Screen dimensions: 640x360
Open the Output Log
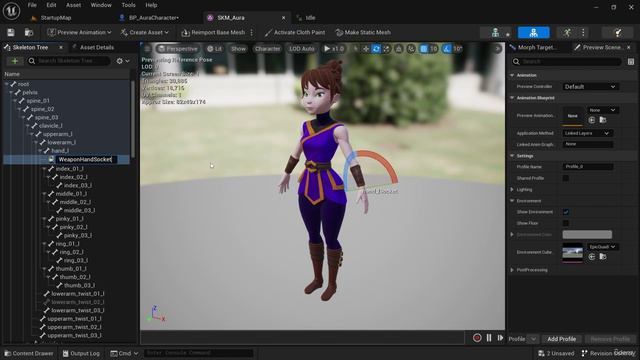pyautogui.click(x=81, y=353)
